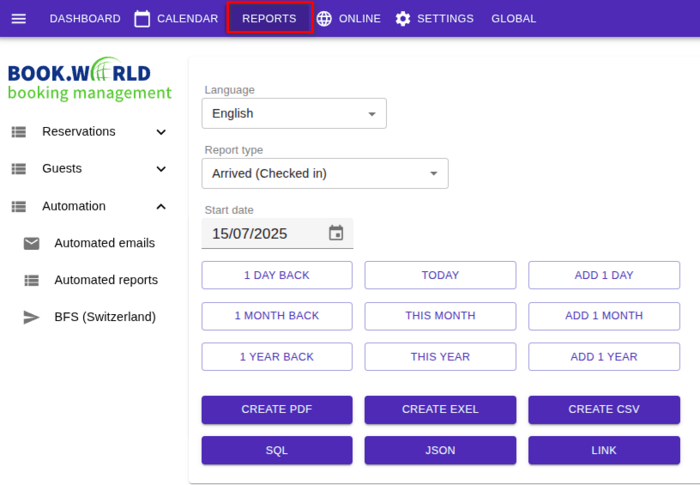
Task: Click the BFS (Switzerland) send arrow icon
Action: (31, 317)
